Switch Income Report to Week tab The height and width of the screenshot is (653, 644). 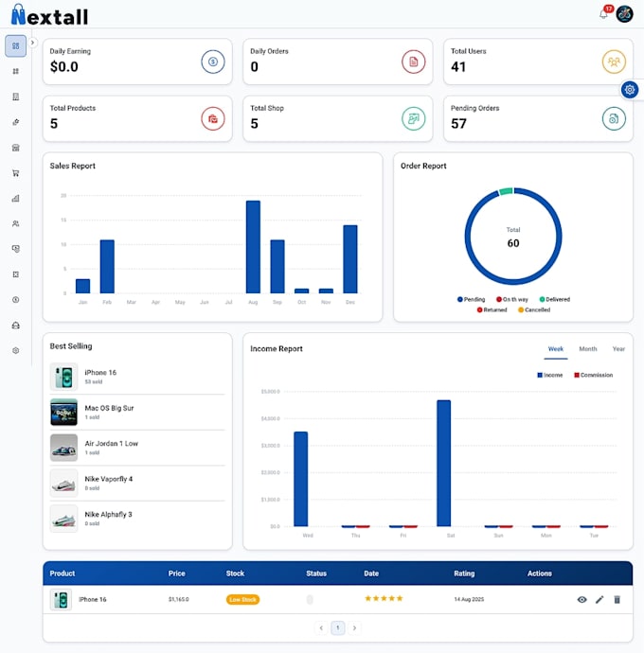point(555,349)
